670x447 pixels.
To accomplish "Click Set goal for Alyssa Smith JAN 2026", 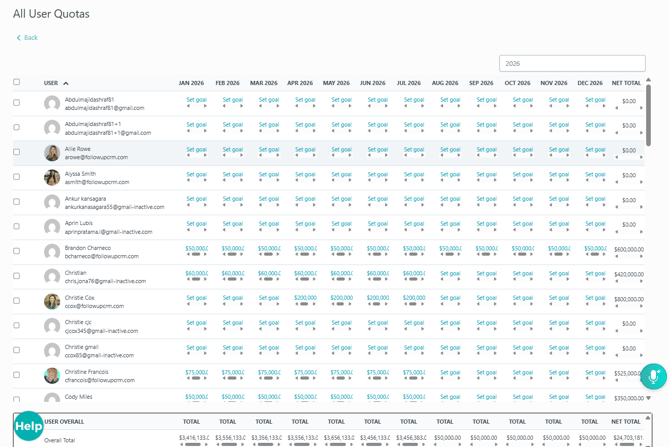I will click(196, 174).
